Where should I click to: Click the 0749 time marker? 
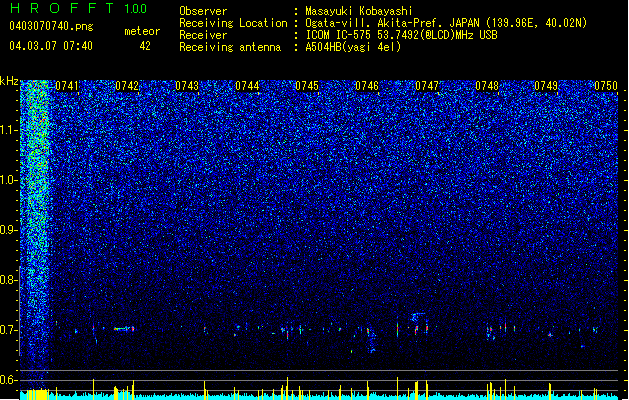click(x=546, y=86)
